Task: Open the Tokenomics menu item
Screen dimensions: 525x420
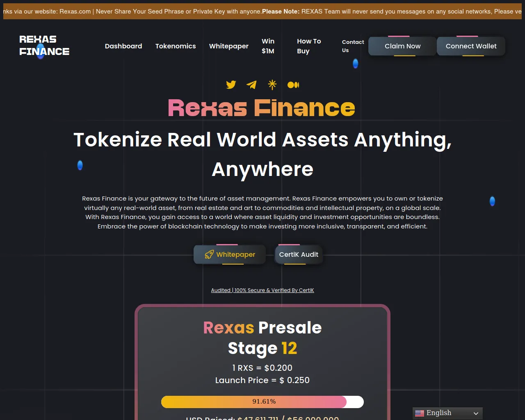Action: pyautogui.click(x=176, y=46)
